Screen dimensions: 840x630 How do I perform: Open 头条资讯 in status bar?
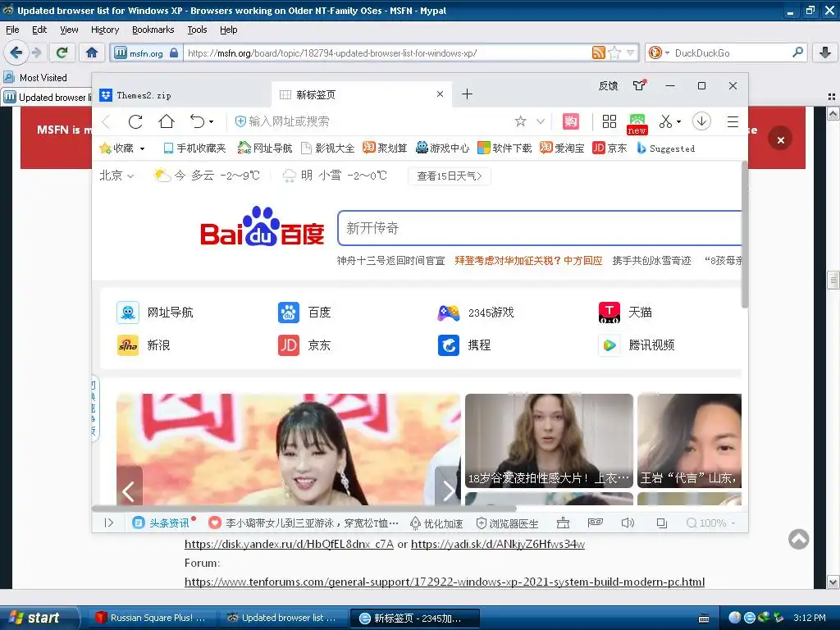(x=162, y=523)
